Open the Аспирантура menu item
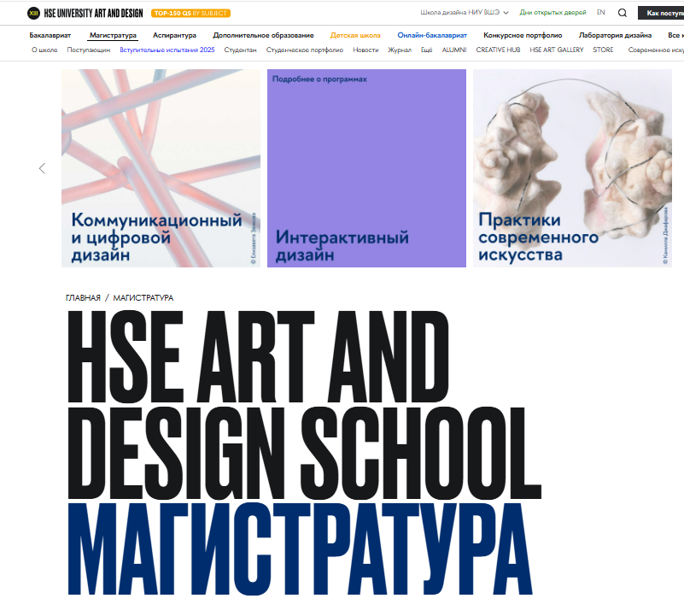This screenshot has height=616, width=684. click(x=174, y=35)
